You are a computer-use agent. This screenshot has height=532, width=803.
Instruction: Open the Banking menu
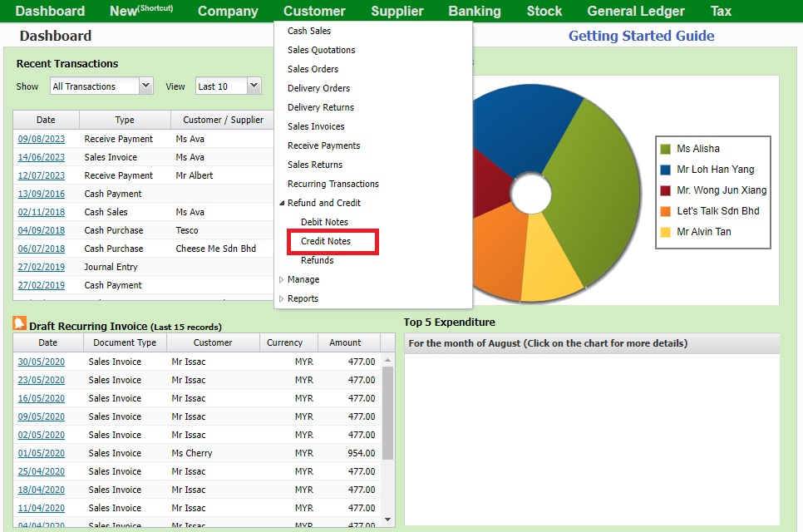[475, 11]
